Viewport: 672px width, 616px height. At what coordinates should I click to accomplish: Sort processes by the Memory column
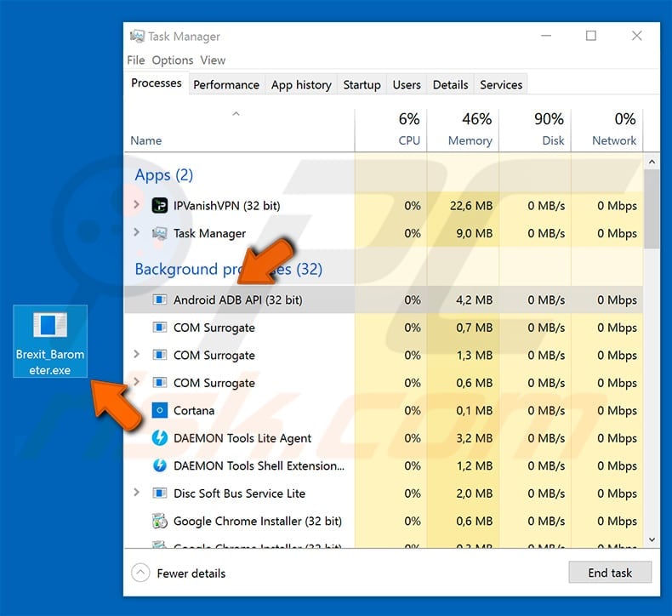tap(463, 130)
